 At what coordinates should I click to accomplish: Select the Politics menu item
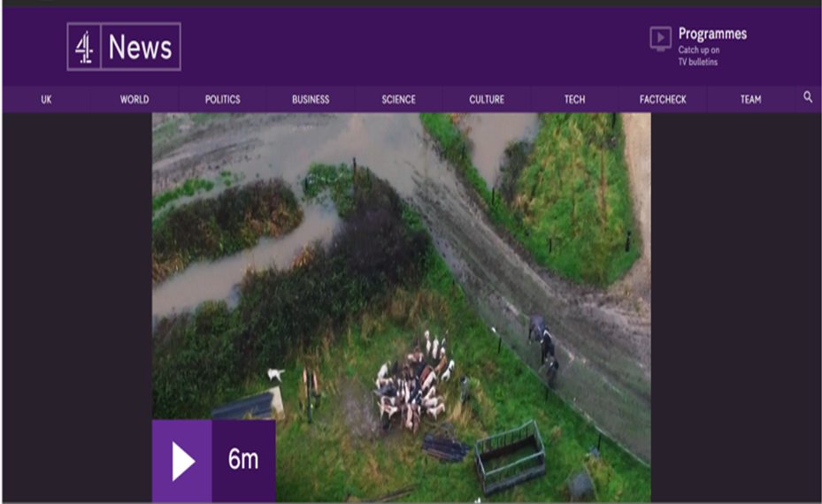(x=222, y=100)
